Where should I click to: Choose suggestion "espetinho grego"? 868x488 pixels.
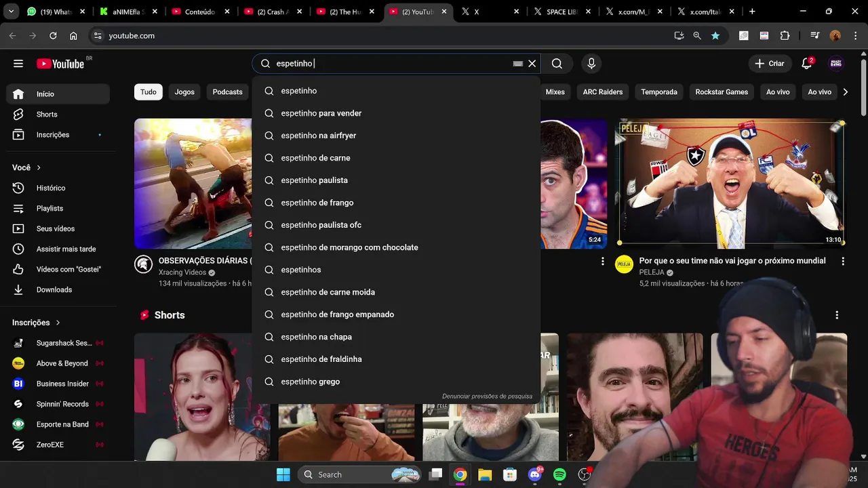coord(396,382)
